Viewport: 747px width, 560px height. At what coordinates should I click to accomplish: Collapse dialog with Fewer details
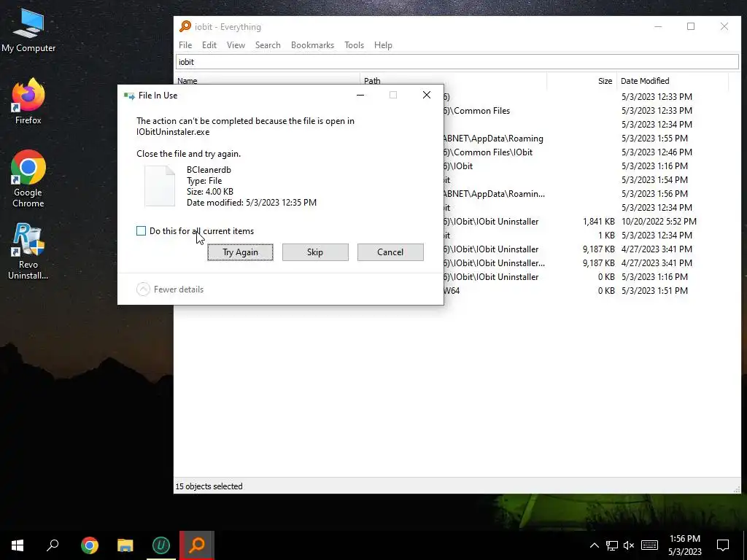pos(170,289)
